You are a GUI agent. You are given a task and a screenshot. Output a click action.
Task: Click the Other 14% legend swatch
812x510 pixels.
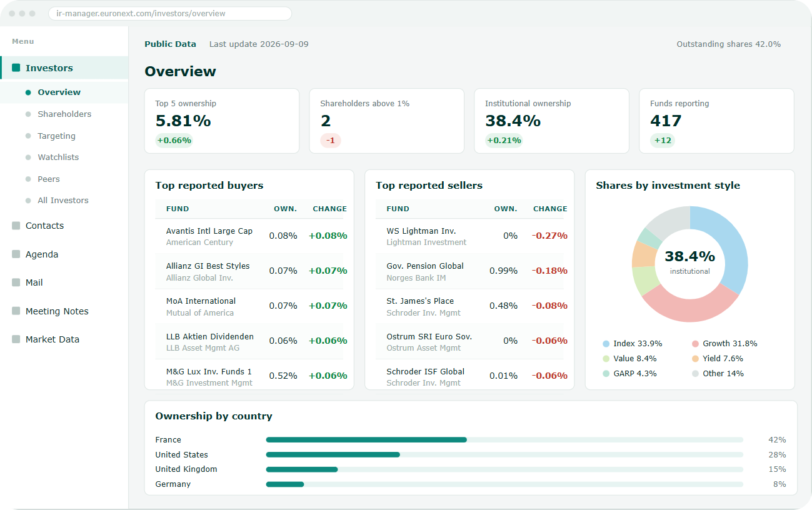tap(695, 374)
